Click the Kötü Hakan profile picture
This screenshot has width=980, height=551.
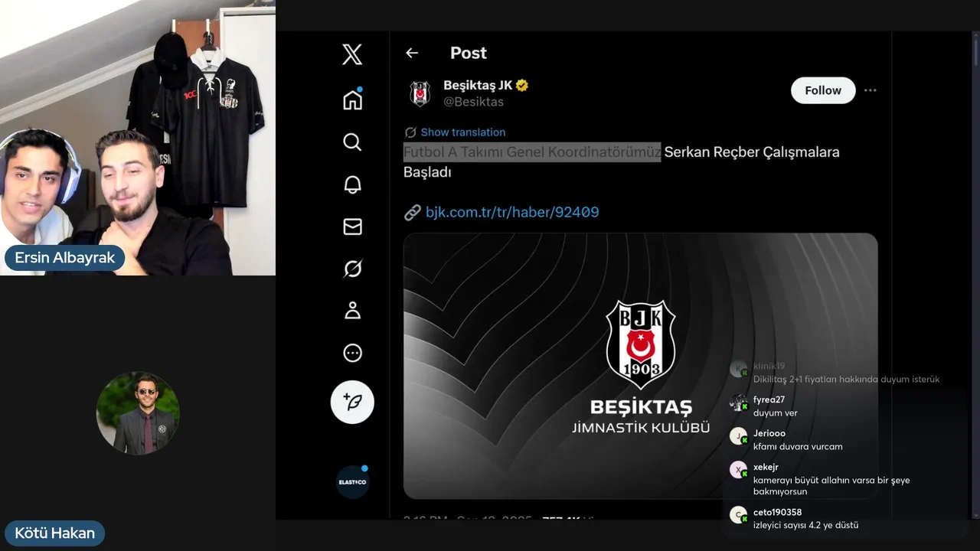138,413
